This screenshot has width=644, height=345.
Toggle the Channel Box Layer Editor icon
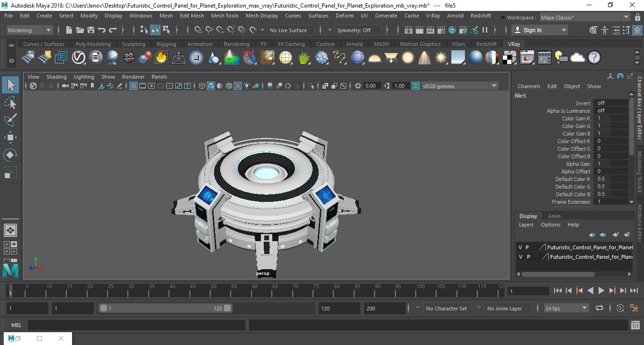pos(637,30)
